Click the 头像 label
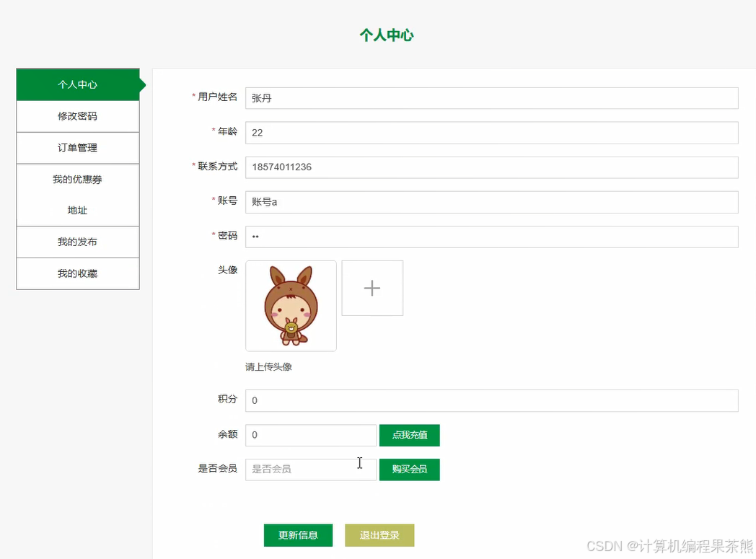Viewport: 756px width, 559px height. point(227,270)
